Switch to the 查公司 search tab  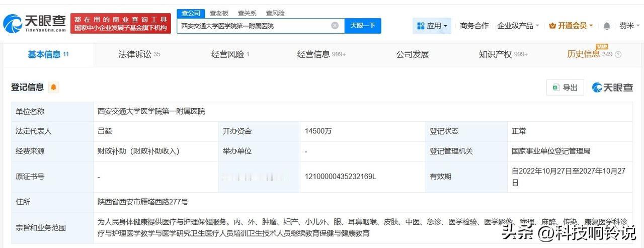191,14
